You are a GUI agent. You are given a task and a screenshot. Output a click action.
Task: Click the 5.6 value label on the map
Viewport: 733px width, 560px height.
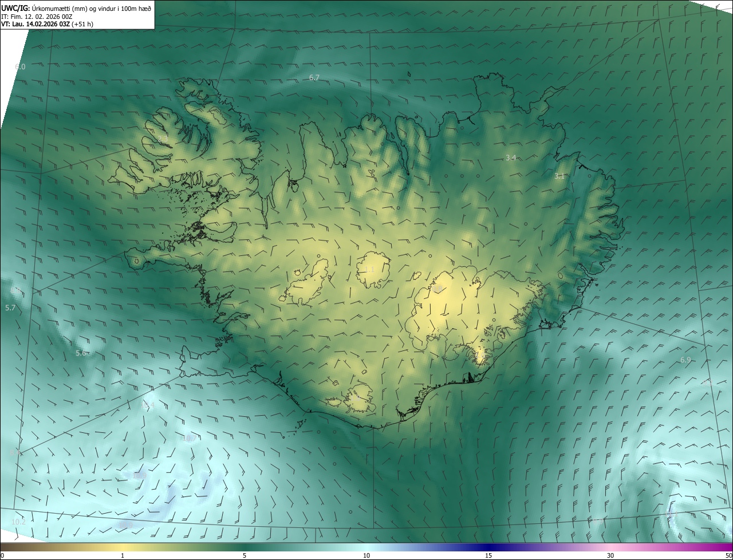[x=81, y=353]
